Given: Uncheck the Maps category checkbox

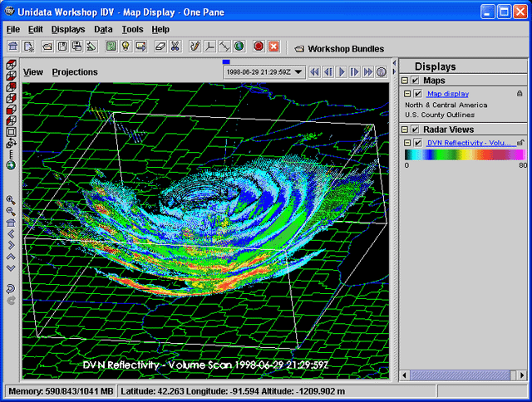Looking at the screenshot, I should point(415,81).
